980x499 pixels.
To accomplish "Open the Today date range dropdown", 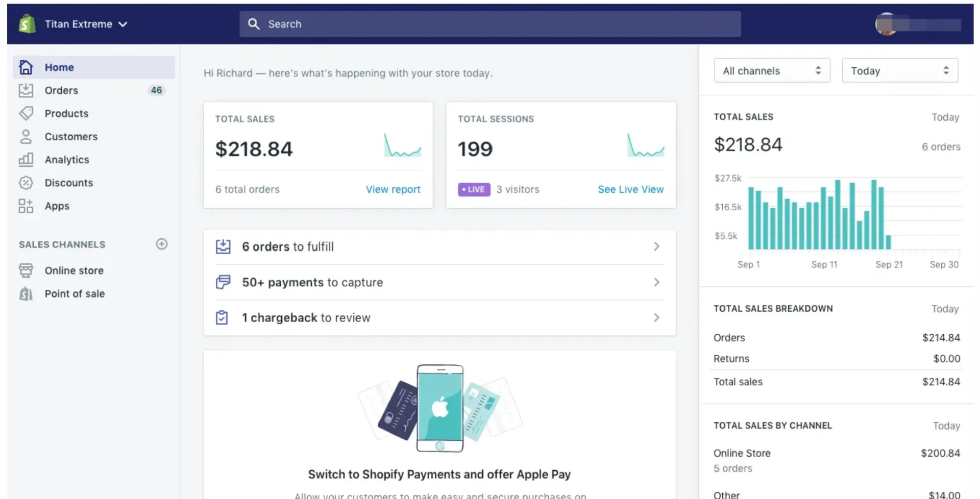I will (x=900, y=70).
